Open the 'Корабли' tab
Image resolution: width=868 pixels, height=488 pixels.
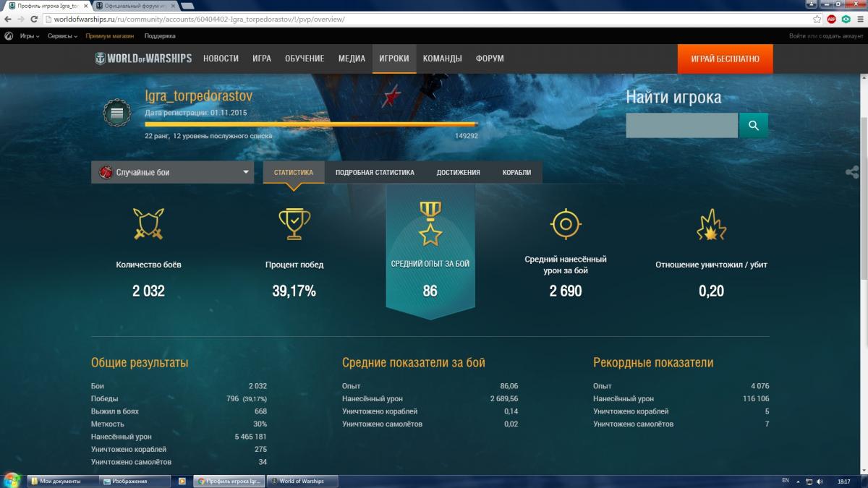516,172
